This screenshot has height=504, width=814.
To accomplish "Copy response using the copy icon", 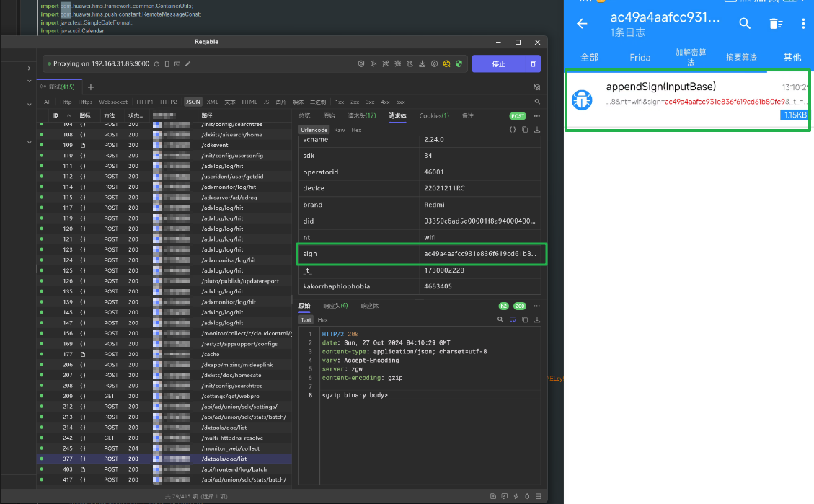I will coord(525,319).
